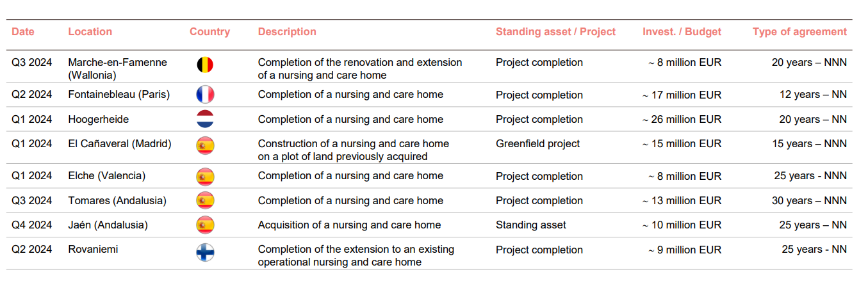Click the Date column header

23,31
